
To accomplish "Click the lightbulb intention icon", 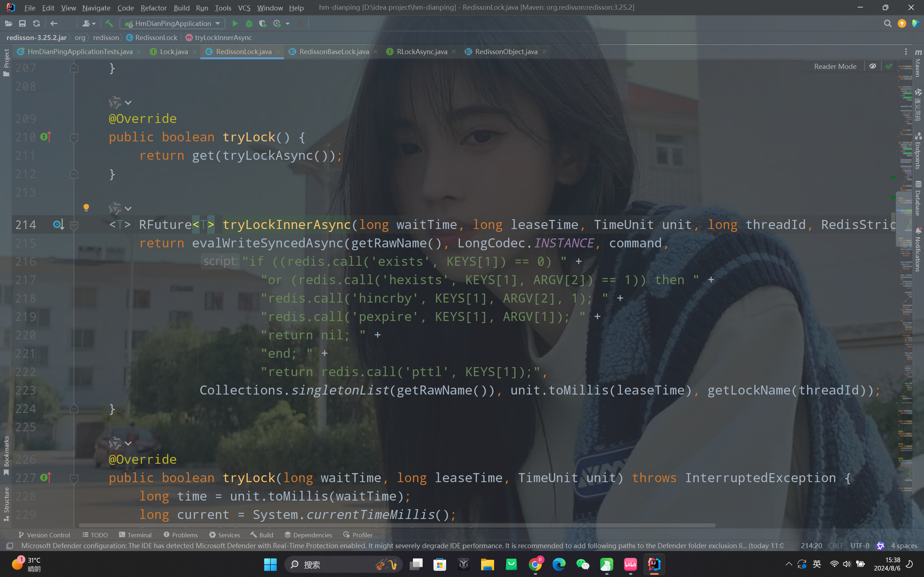I will (86, 208).
